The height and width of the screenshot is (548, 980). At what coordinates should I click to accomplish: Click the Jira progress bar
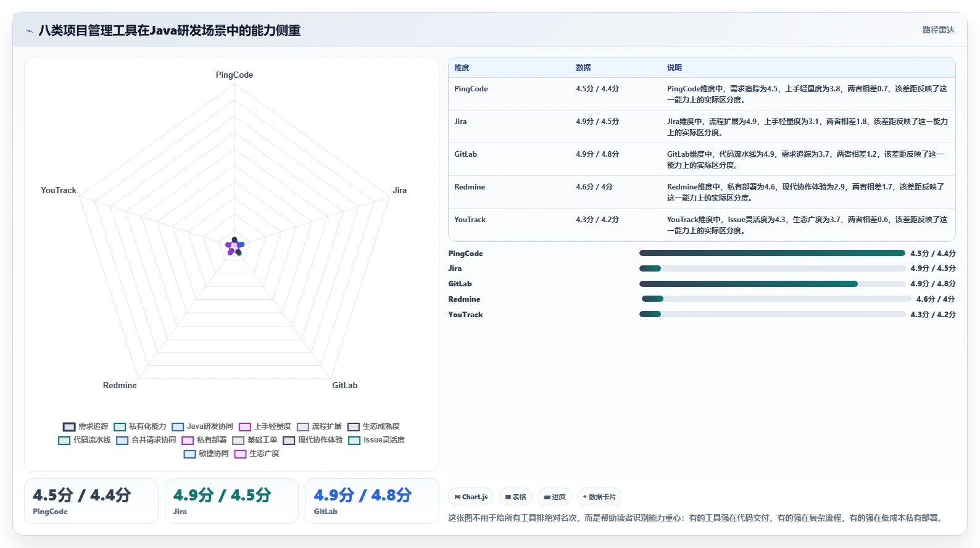click(772, 268)
